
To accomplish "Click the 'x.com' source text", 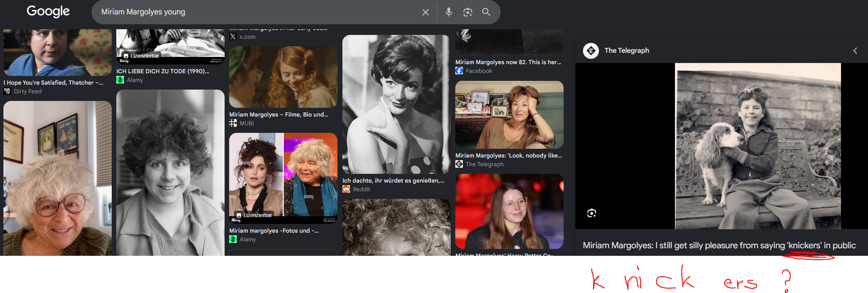I will (247, 37).
